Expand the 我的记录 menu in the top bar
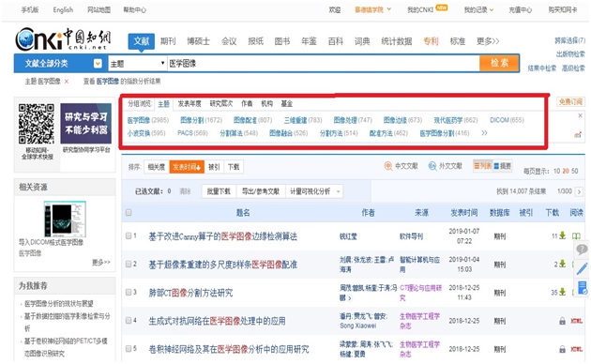The width and height of the screenshot is (591, 364). pos(478,9)
